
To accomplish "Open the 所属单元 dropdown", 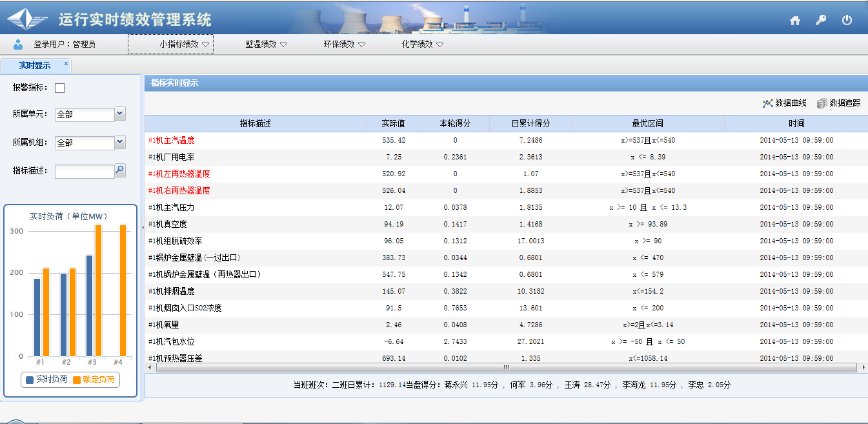I will coord(119,114).
